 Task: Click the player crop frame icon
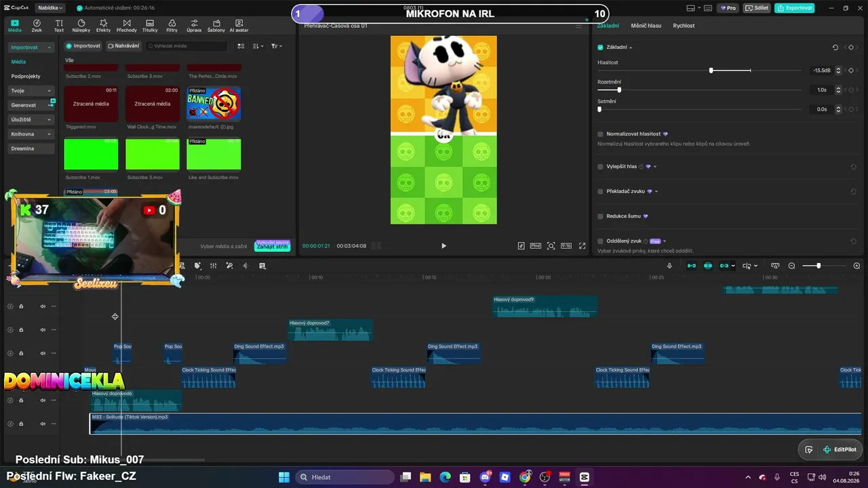[551, 246]
